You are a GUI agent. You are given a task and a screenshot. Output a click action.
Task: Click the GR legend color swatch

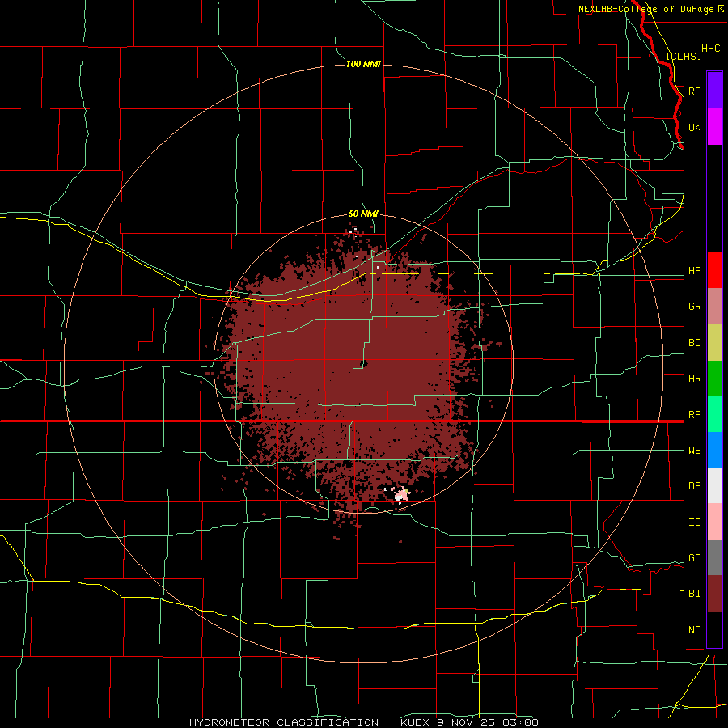(x=714, y=307)
